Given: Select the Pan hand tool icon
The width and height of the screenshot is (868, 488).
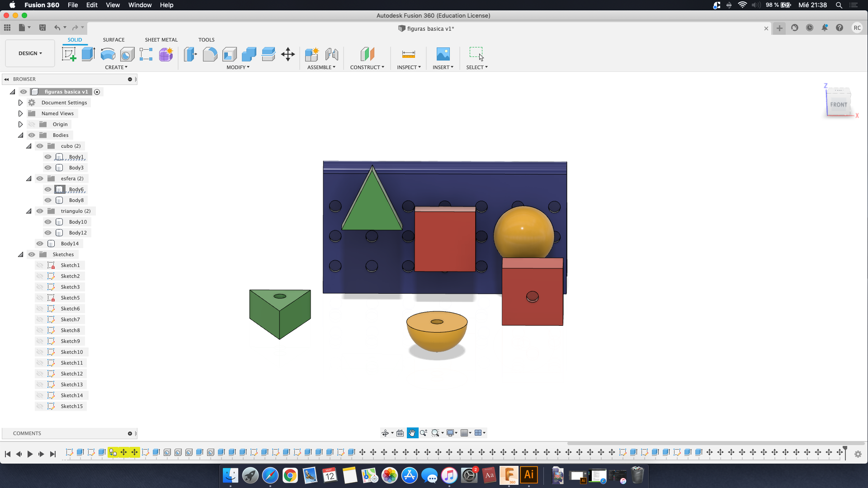Looking at the screenshot, I should [412, 433].
